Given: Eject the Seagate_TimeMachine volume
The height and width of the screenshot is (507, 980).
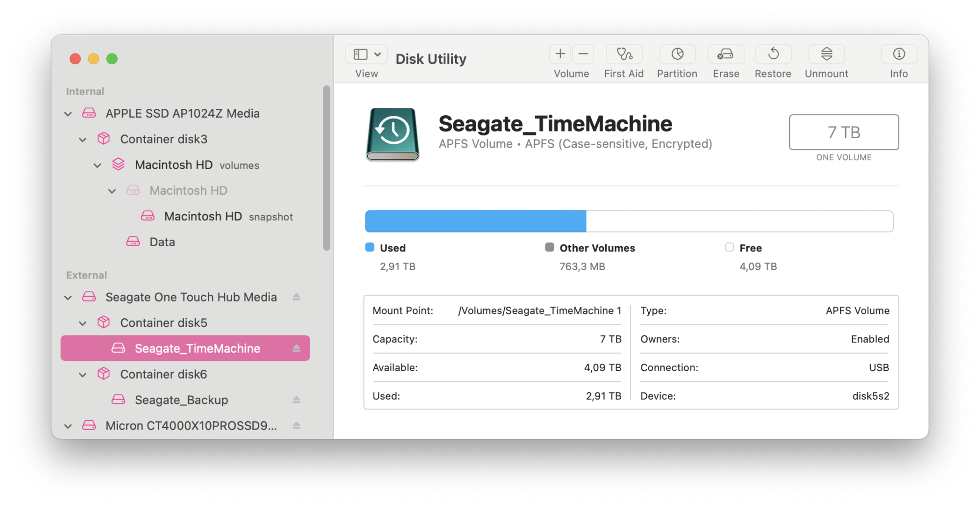Looking at the screenshot, I should click(x=296, y=348).
